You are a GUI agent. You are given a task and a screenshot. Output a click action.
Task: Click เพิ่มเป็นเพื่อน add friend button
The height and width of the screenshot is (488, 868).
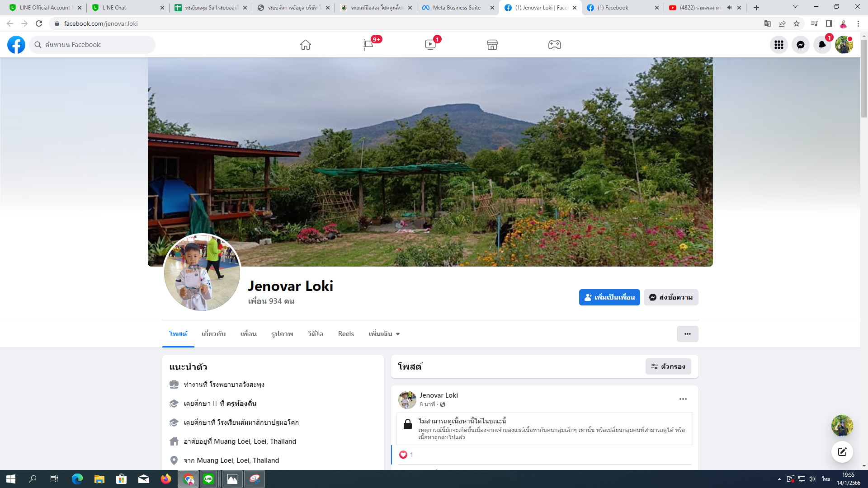(x=609, y=297)
